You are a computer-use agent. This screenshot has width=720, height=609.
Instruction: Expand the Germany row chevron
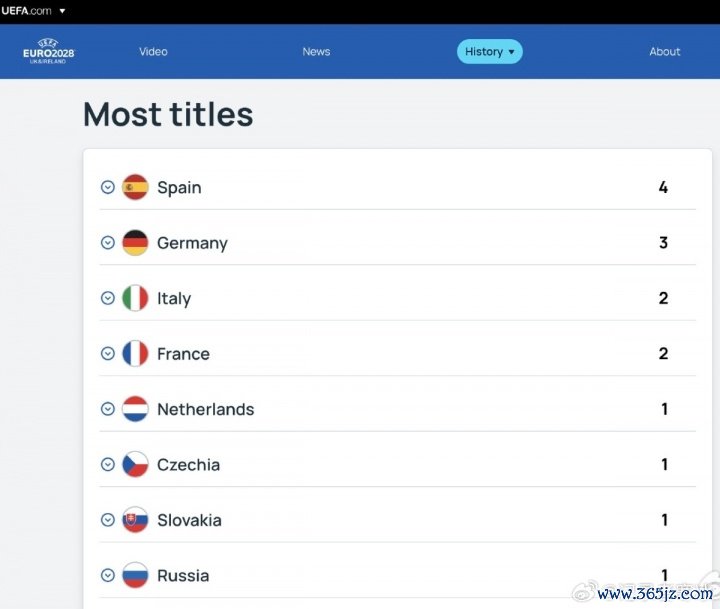click(x=108, y=242)
